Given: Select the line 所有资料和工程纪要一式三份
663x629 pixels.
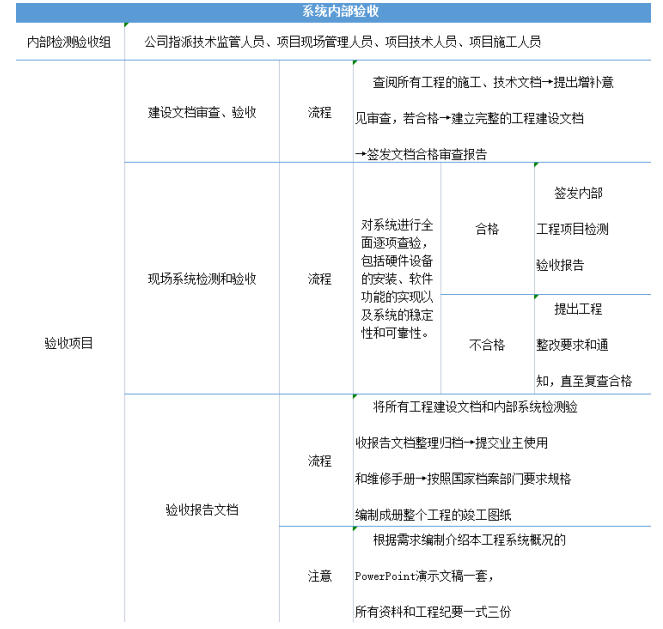Looking at the screenshot, I should (433, 612).
